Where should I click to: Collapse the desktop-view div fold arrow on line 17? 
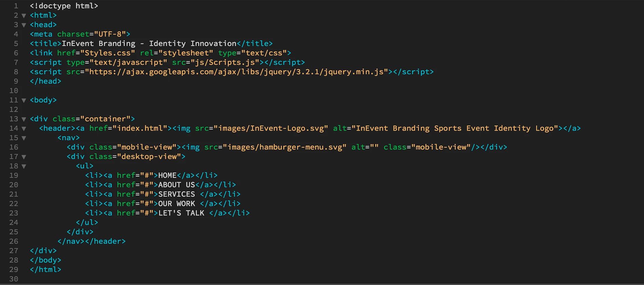tap(24, 157)
